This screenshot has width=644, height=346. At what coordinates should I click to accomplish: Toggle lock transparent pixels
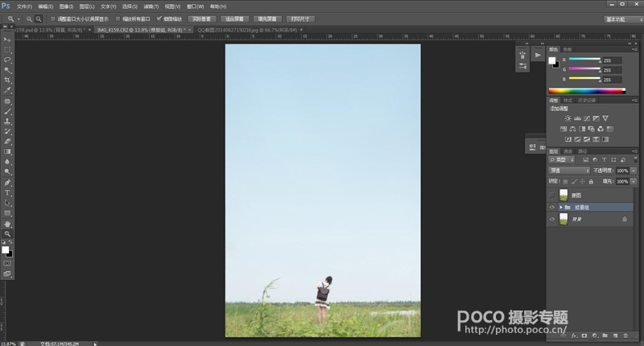[566, 181]
